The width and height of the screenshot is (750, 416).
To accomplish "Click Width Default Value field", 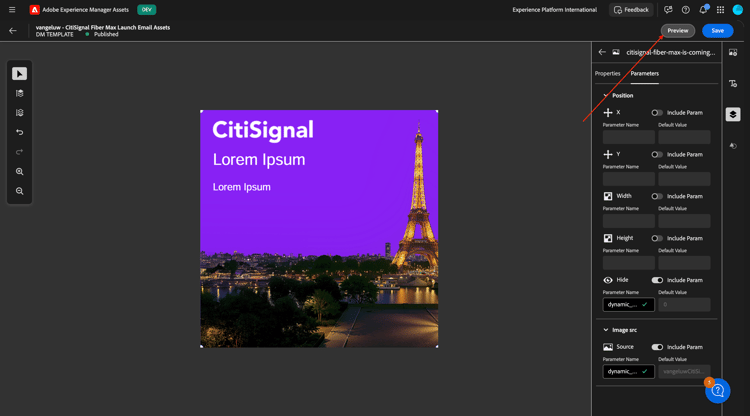I will click(x=684, y=221).
